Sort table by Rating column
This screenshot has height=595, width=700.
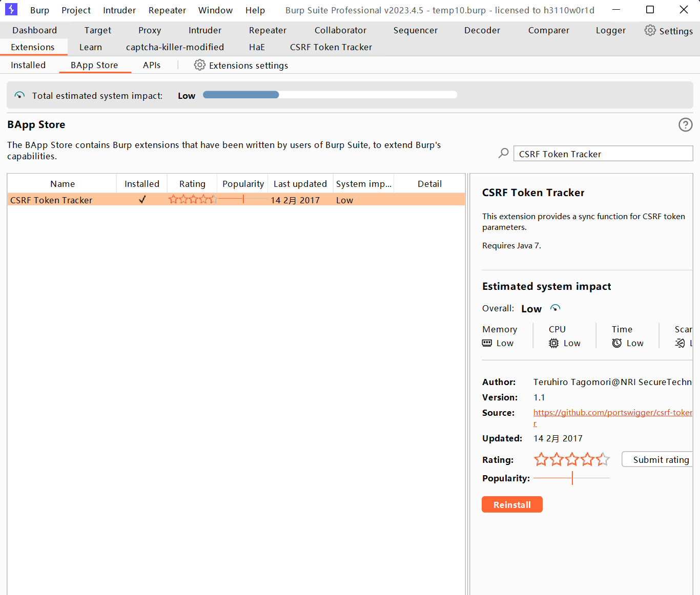(x=192, y=184)
